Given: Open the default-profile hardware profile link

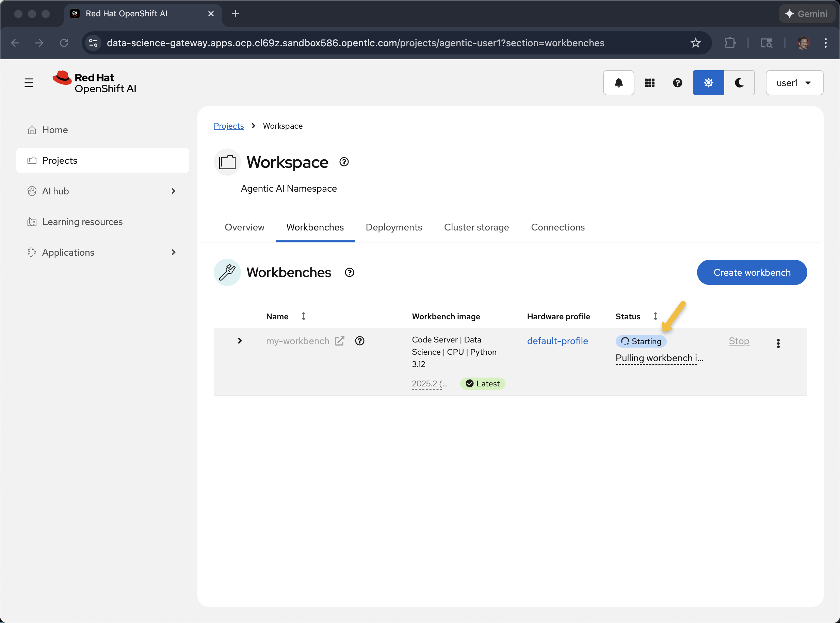Looking at the screenshot, I should click(x=557, y=341).
